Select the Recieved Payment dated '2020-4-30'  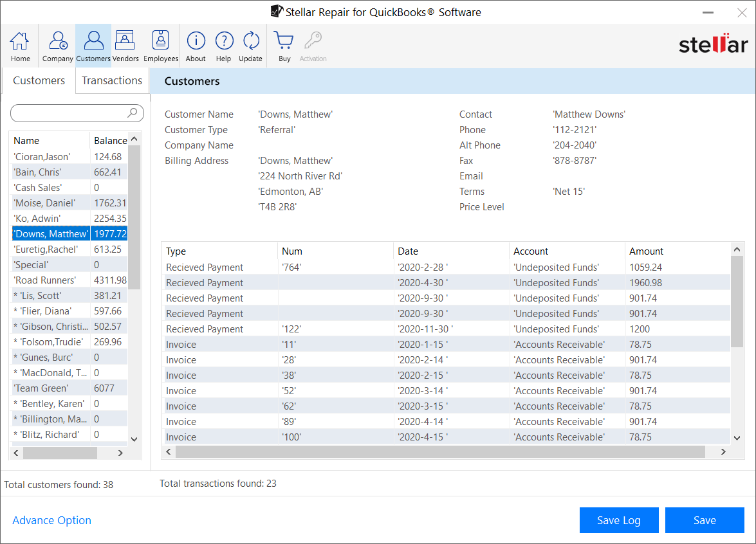click(446, 282)
